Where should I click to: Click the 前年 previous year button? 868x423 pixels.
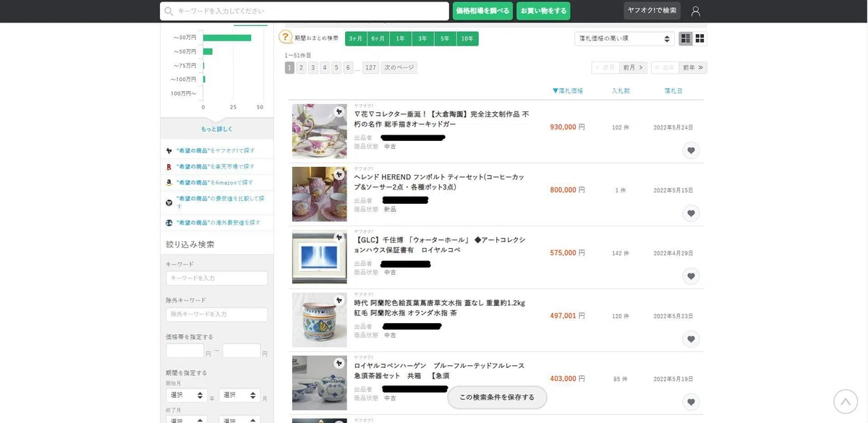pos(693,67)
